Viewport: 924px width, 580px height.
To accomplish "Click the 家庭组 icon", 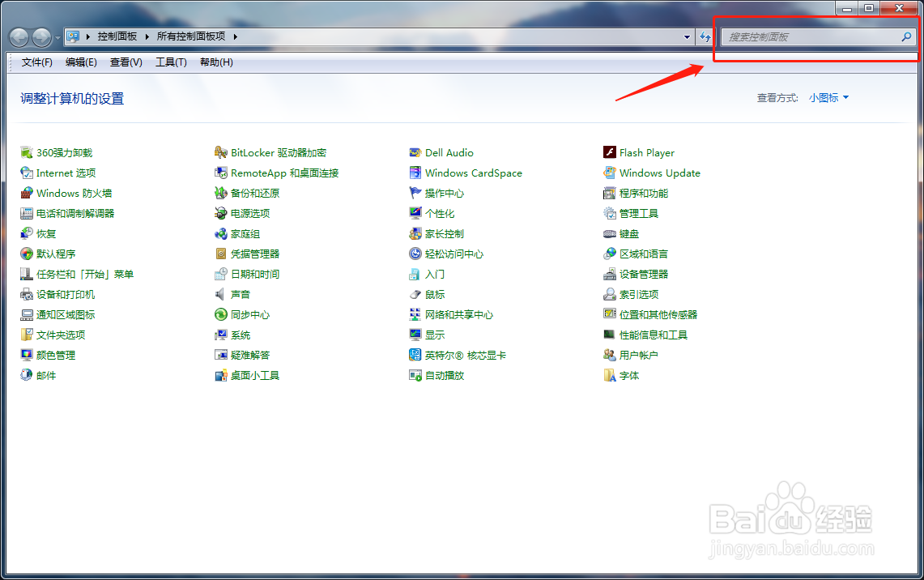I will [x=221, y=233].
